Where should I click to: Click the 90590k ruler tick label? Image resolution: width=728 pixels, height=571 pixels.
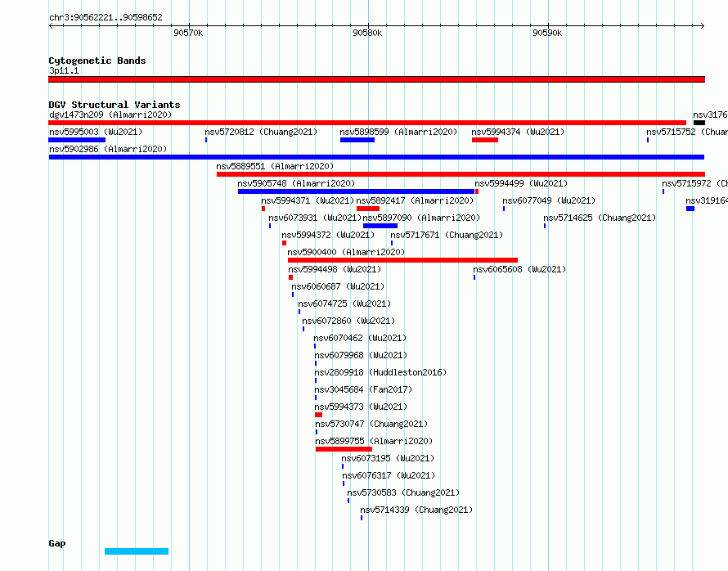pos(547,33)
